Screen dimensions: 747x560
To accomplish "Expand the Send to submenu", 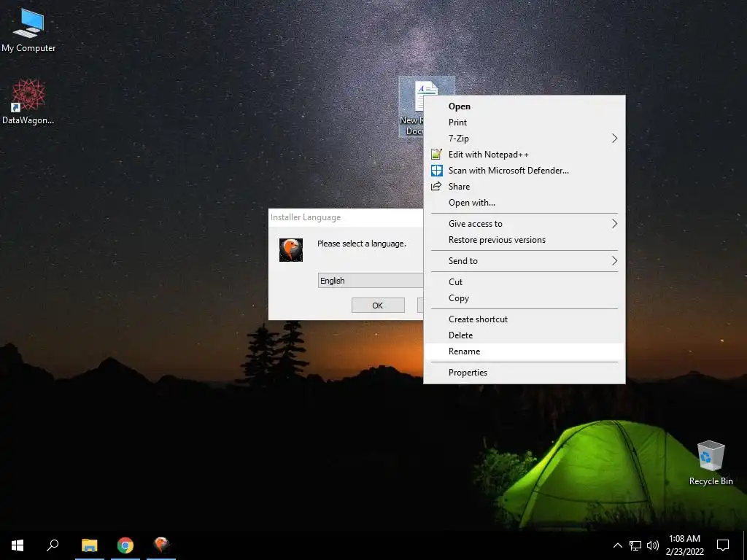I will (x=524, y=261).
